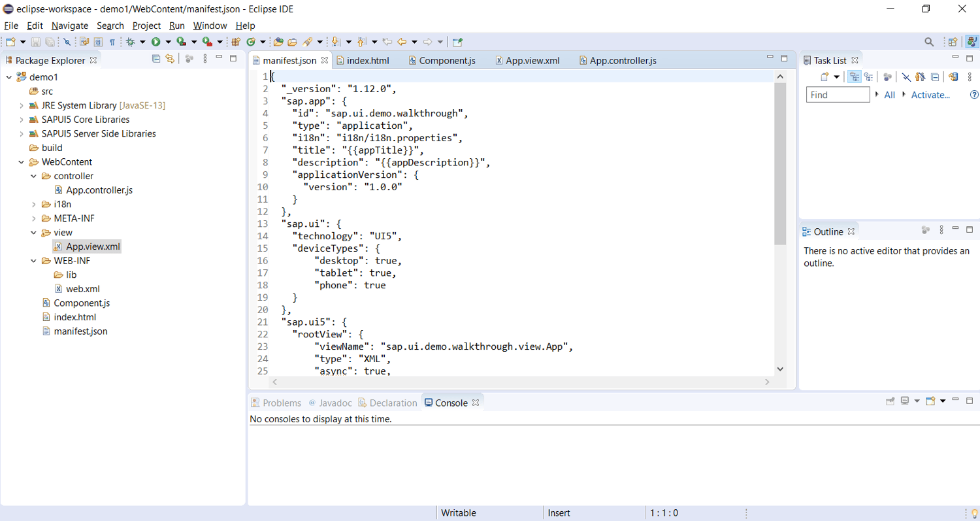Collapse the WebContent folder
Viewport: 980px width, 521px height.
[x=21, y=161]
